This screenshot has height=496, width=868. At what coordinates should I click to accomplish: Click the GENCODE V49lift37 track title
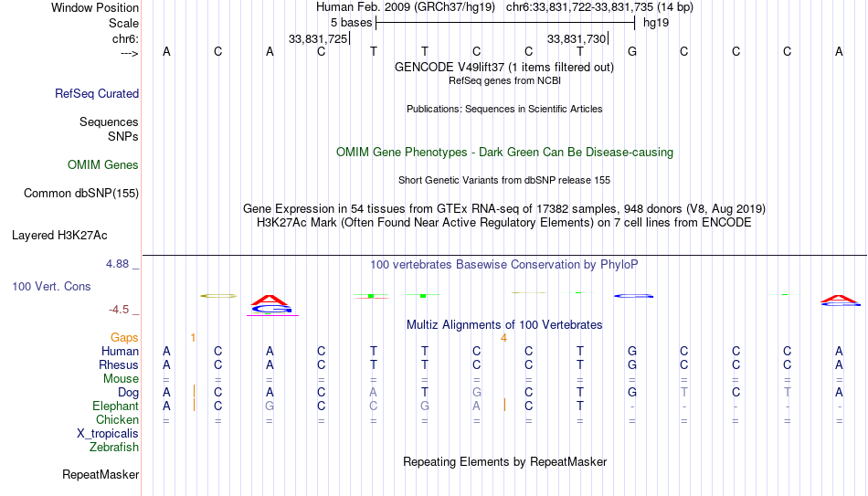click(x=504, y=67)
